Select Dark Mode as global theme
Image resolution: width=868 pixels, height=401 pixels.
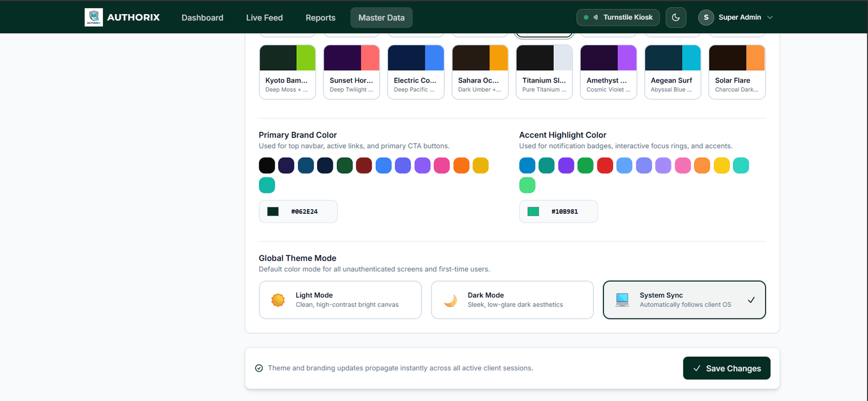pos(513,300)
